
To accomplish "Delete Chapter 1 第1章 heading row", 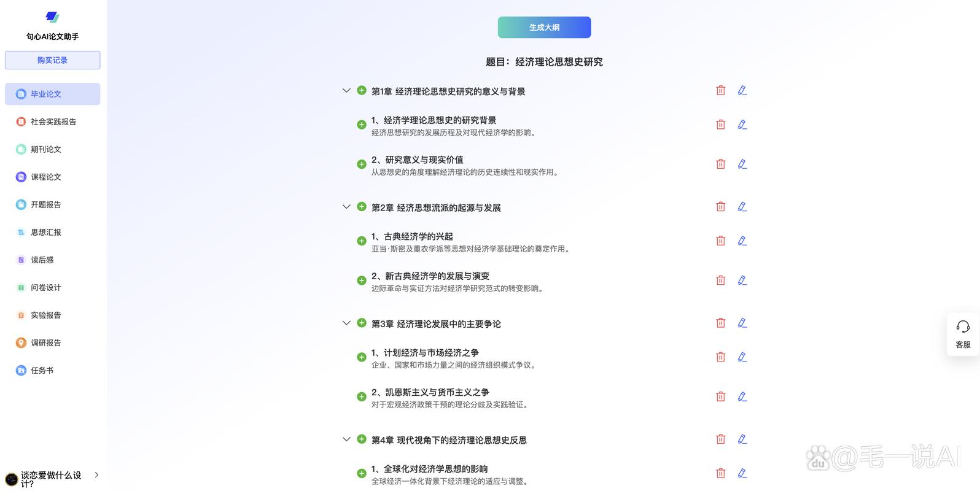I will (721, 90).
